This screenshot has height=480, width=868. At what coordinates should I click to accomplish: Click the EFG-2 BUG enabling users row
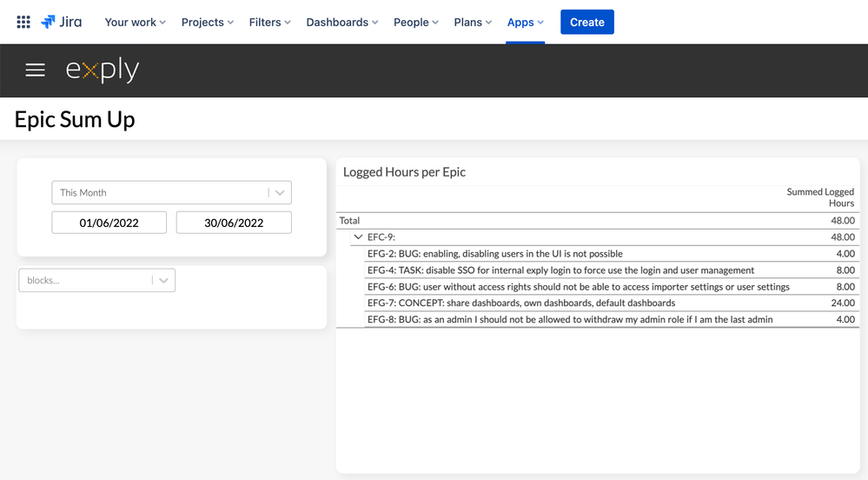pyautogui.click(x=611, y=254)
